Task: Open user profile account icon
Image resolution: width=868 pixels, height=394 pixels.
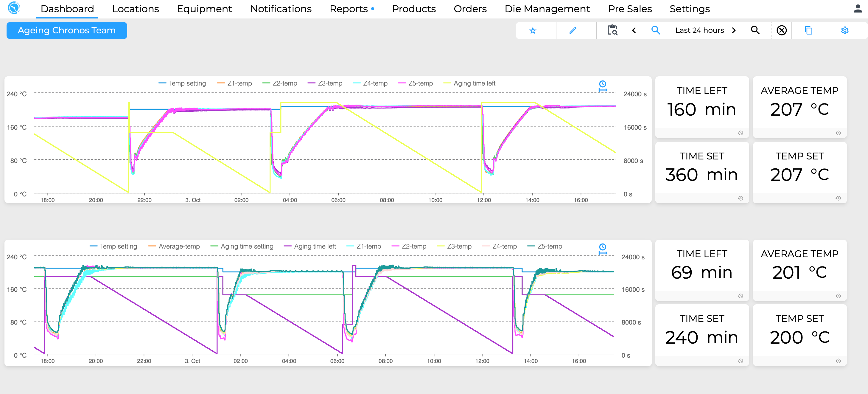Action: click(x=858, y=9)
